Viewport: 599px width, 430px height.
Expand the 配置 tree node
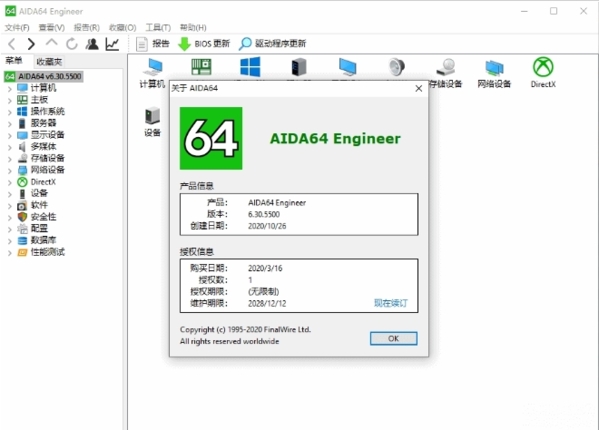pyautogui.click(x=10, y=229)
